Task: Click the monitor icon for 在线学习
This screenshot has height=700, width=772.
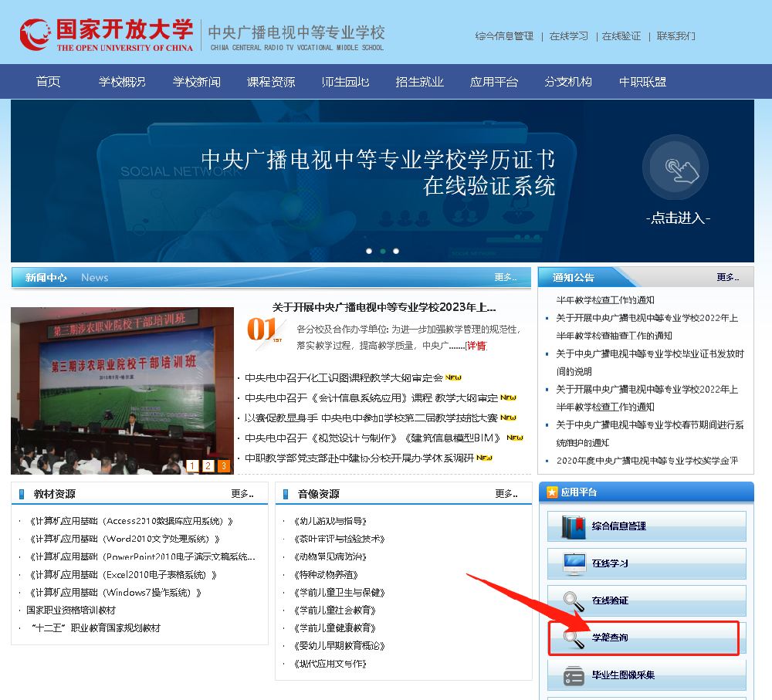Action: point(574,563)
